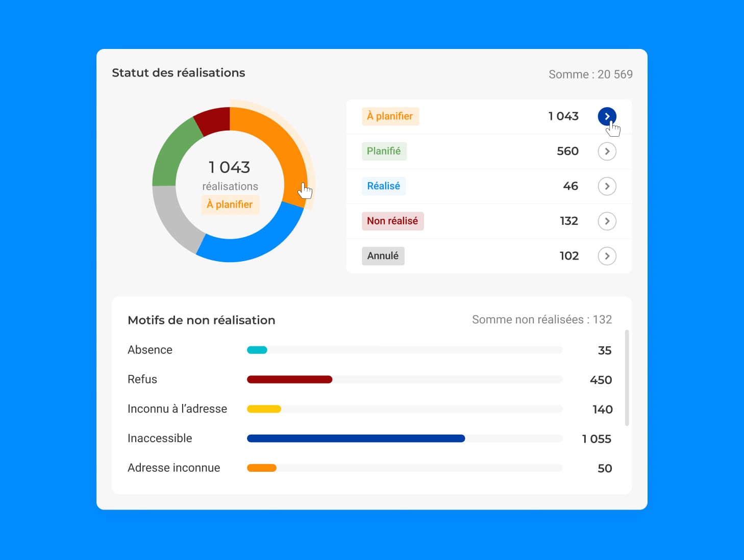Click the 46 value in Réalisé row
744x560 pixels.
click(x=571, y=186)
